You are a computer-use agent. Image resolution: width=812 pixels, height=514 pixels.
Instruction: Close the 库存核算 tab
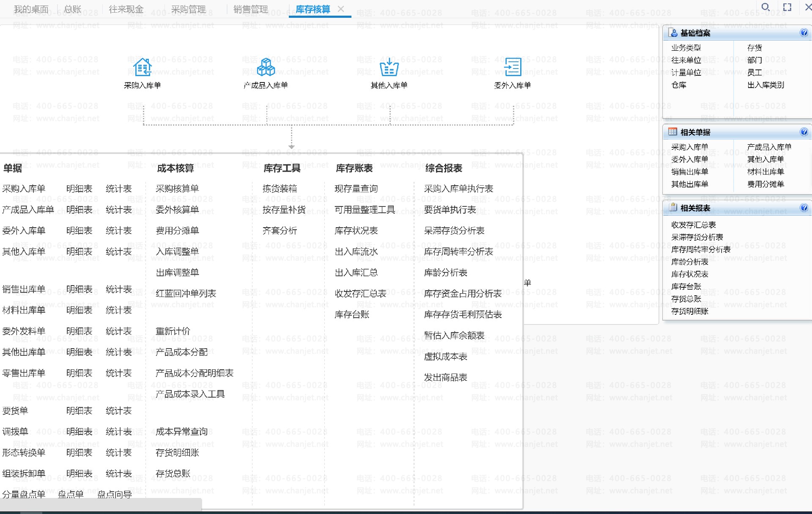341,9
